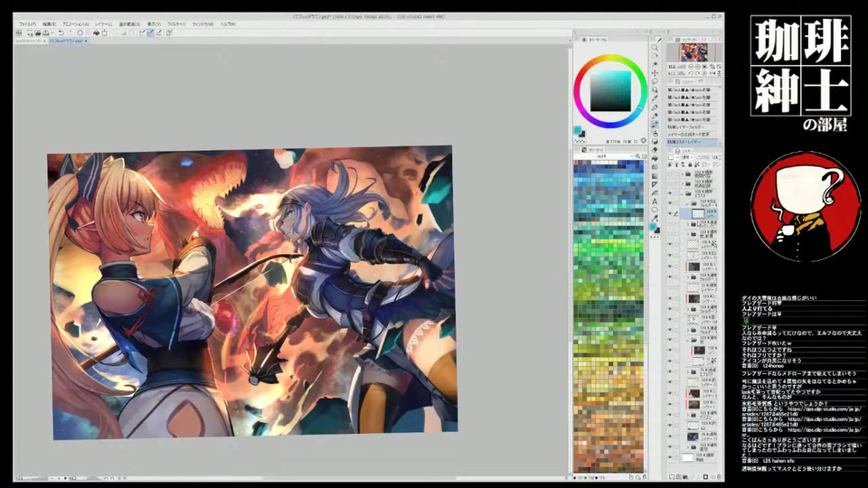Expand the first collapsed folder in layer list

[x=683, y=174]
